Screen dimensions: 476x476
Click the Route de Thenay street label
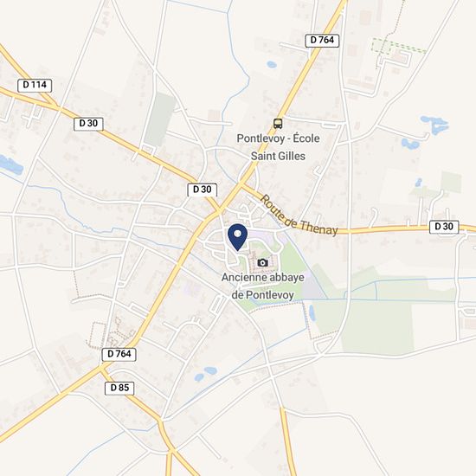click(299, 215)
